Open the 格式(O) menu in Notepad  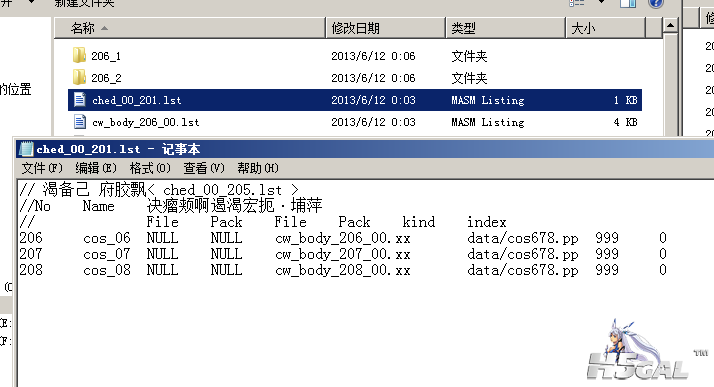coord(150,168)
